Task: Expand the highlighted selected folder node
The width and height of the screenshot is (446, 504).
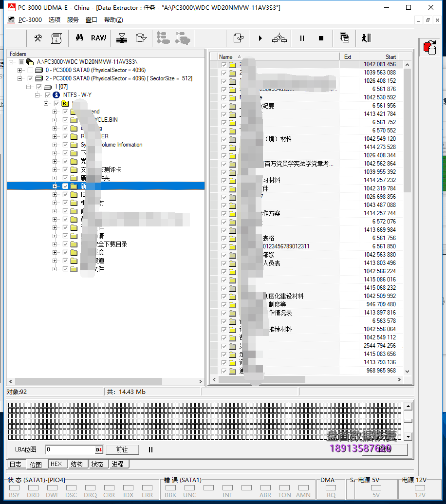Action: [x=55, y=186]
